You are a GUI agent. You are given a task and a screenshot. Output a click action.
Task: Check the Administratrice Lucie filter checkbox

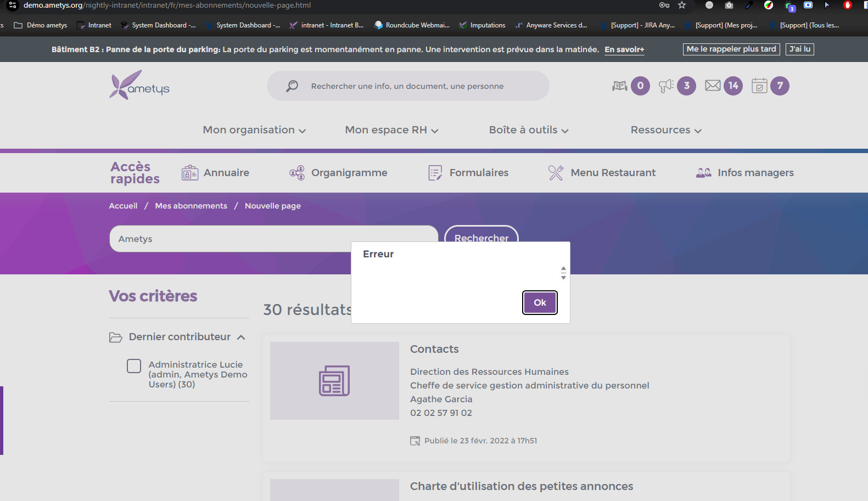coord(134,366)
